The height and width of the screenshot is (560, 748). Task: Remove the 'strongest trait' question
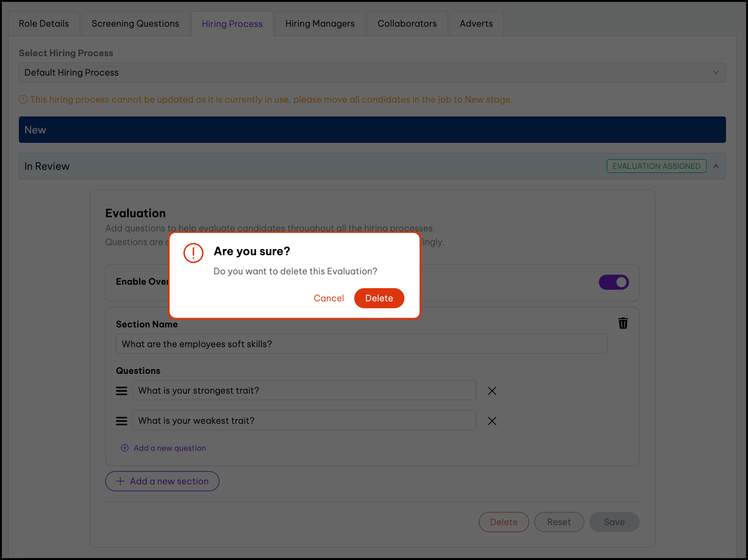492,391
